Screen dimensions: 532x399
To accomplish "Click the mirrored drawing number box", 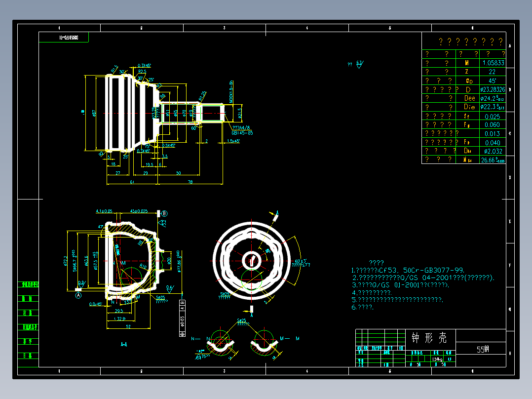I will click(x=64, y=38).
